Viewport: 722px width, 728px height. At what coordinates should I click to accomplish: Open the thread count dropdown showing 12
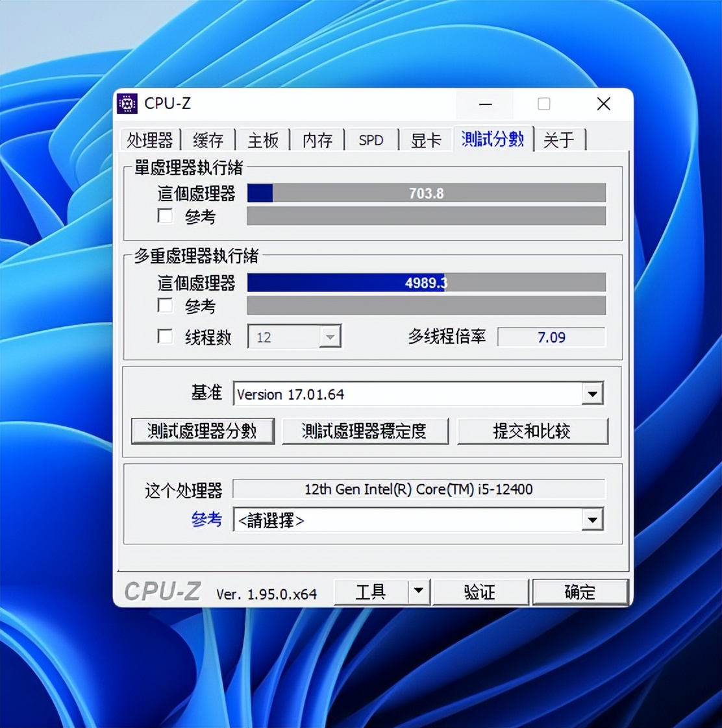pos(330,337)
